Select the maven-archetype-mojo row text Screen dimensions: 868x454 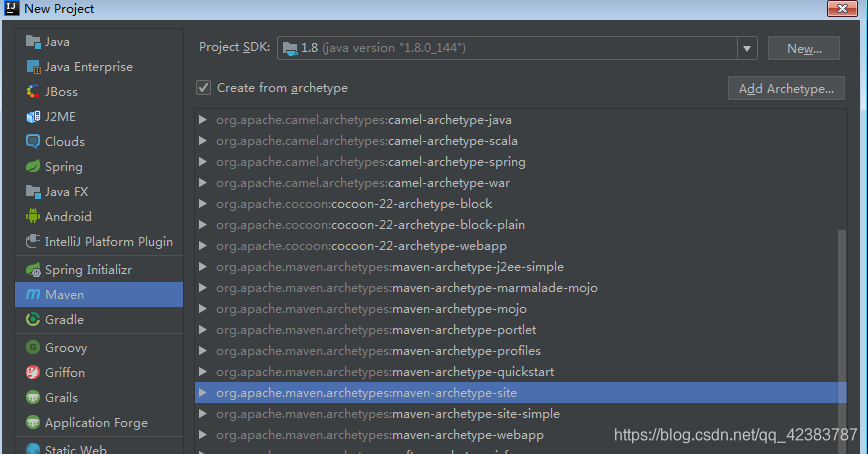(x=371, y=309)
